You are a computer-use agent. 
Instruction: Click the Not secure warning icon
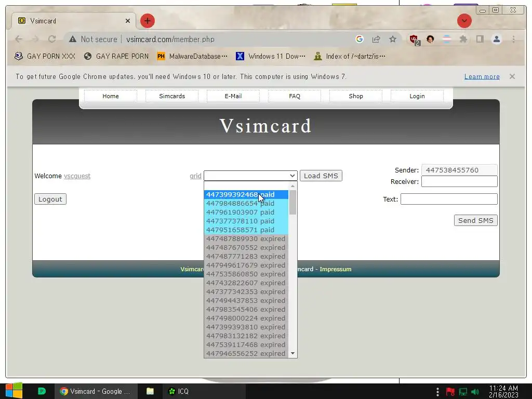point(73,39)
